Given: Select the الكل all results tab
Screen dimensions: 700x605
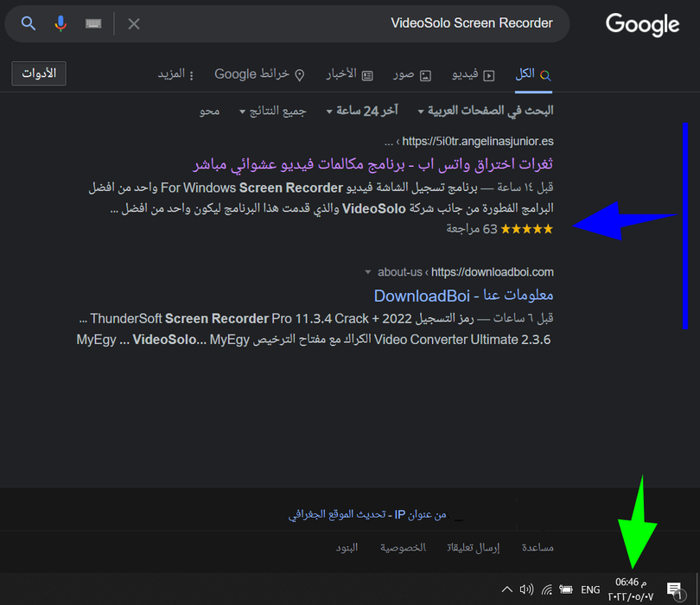Looking at the screenshot, I should click(x=533, y=74).
